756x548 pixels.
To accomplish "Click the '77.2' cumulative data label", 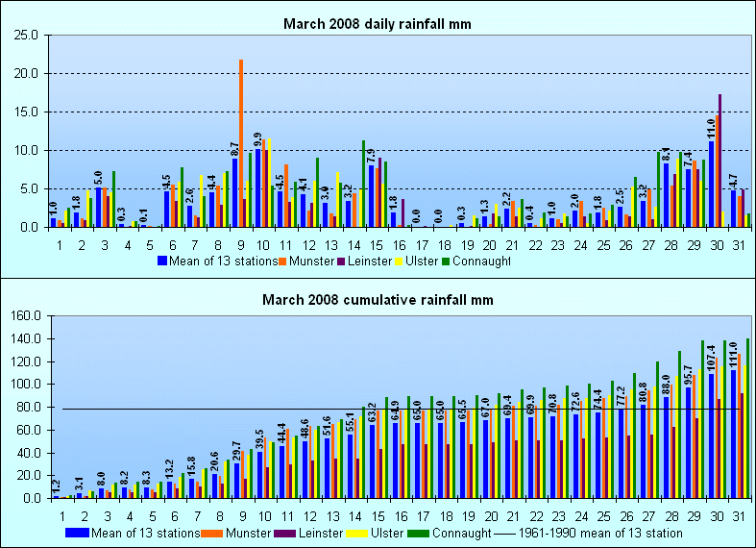I will [x=621, y=397].
